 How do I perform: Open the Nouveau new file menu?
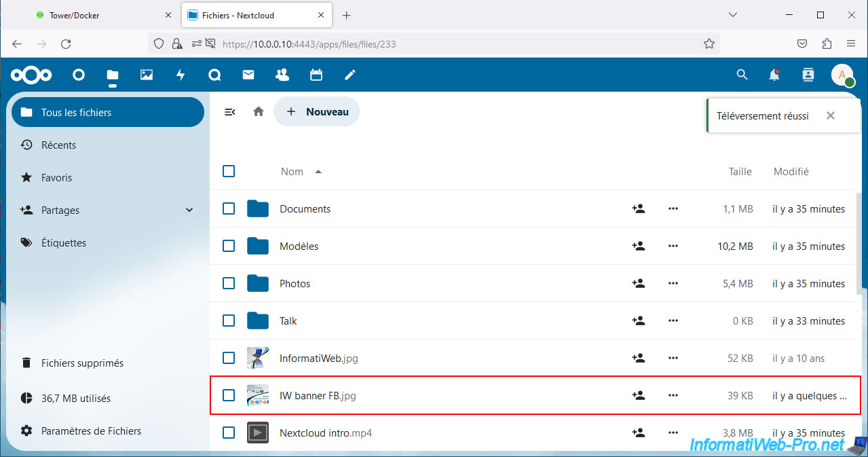click(317, 111)
